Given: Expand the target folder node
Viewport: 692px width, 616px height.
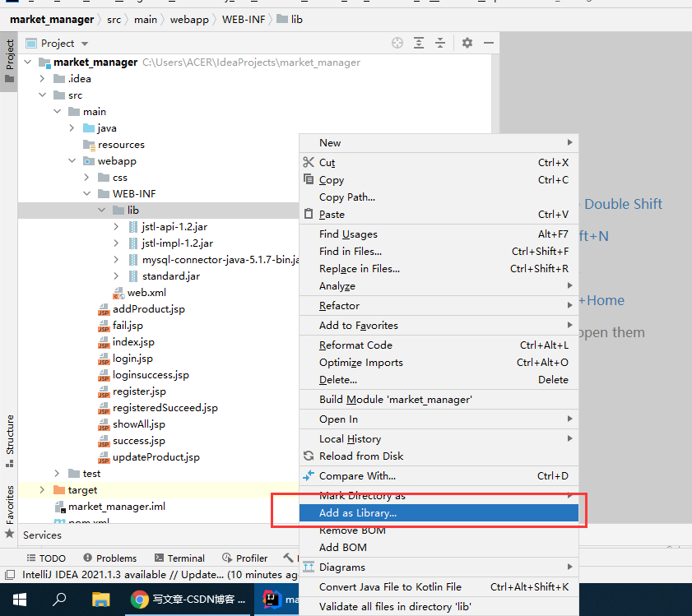Looking at the screenshot, I should 42,490.
